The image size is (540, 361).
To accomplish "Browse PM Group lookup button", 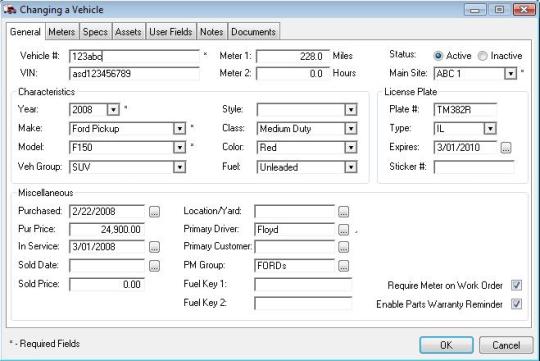I will click(343, 266).
